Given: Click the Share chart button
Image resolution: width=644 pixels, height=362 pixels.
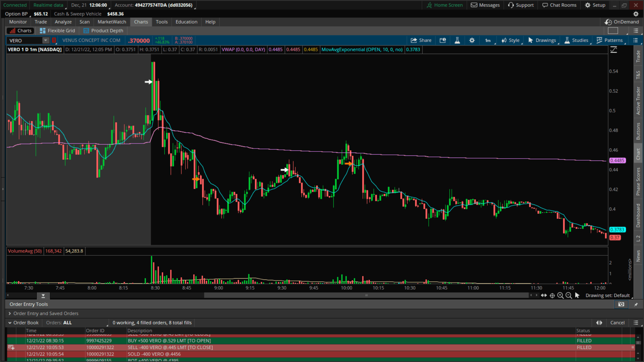Looking at the screenshot, I should [x=421, y=40].
